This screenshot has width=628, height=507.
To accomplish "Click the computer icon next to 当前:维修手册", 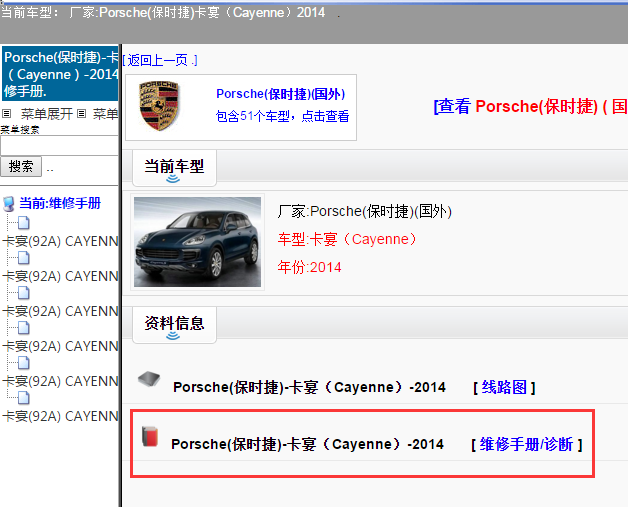I will coord(8,204).
